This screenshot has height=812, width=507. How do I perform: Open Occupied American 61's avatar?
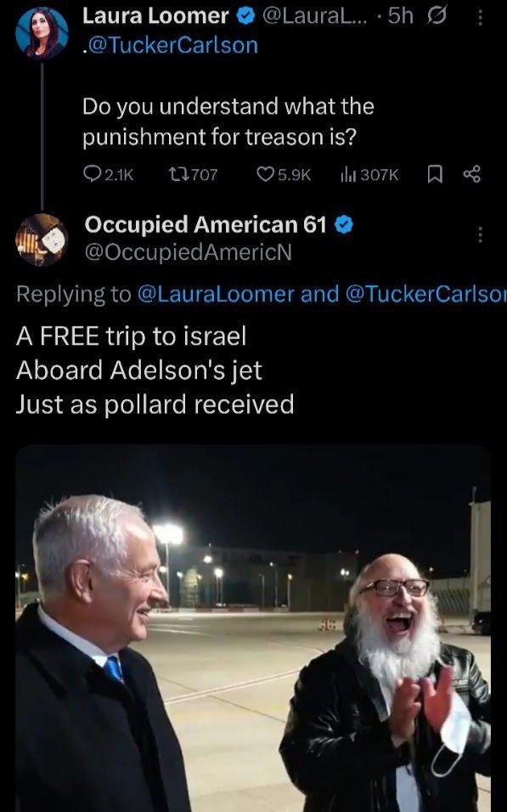[x=42, y=240]
